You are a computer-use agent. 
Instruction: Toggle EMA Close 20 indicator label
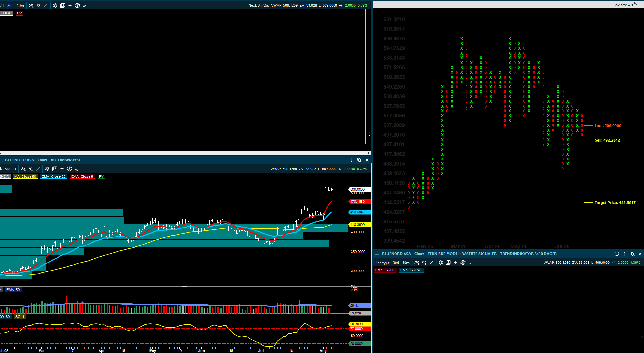point(54,176)
